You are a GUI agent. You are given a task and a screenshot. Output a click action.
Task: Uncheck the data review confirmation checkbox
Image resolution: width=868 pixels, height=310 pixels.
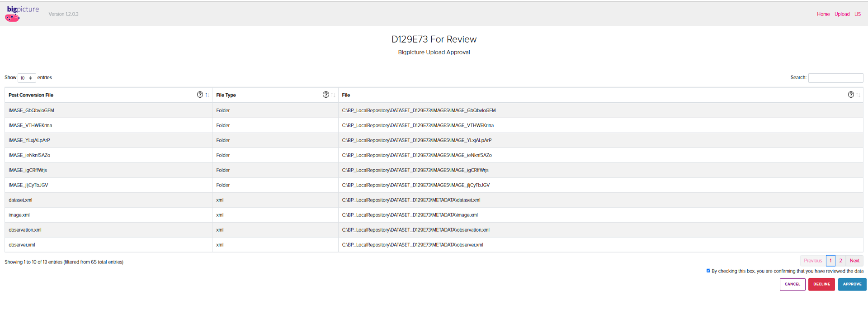tap(708, 271)
